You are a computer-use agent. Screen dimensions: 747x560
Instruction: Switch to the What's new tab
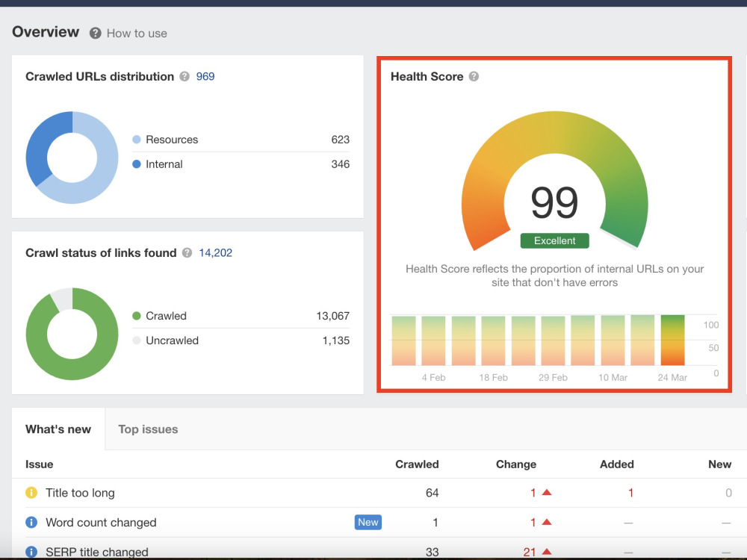pos(58,429)
